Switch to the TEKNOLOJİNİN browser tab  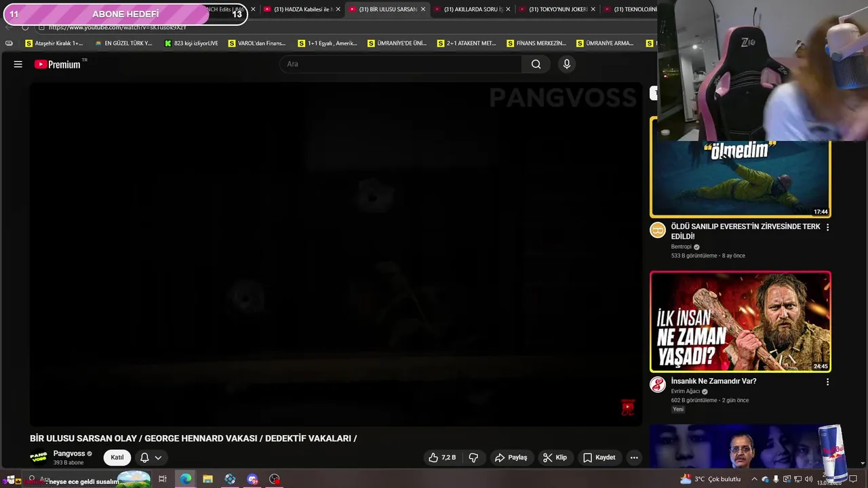pyautogui.click(x=631, y=9)
